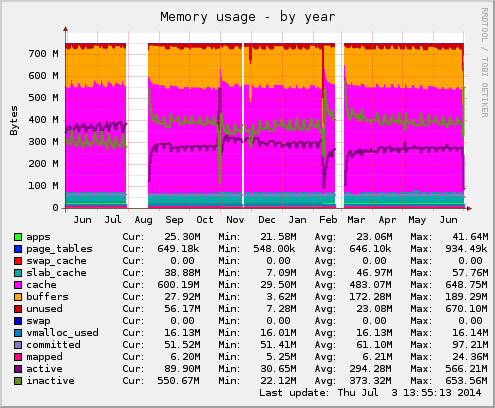This screenshot has height=408, width=495.
Task: Click the magenta cache legend swatch
Action: pos(18,285)
